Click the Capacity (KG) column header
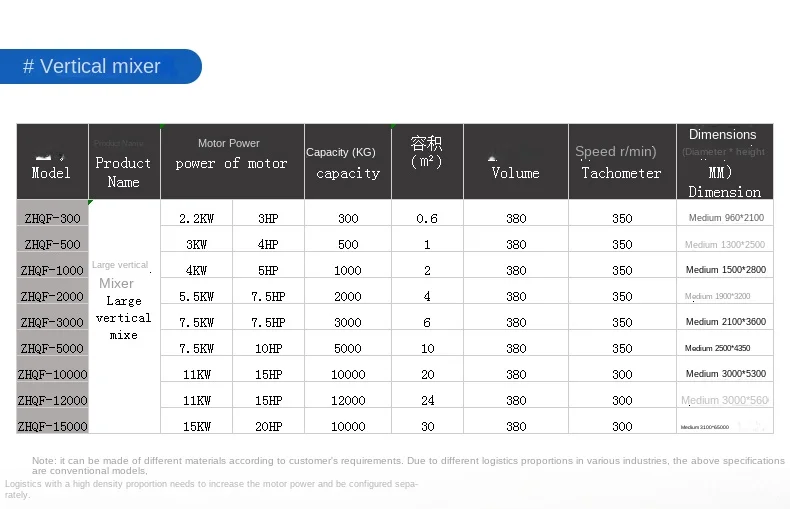Image resolution: width=790 pixels, height=509 pixels. 347,162
